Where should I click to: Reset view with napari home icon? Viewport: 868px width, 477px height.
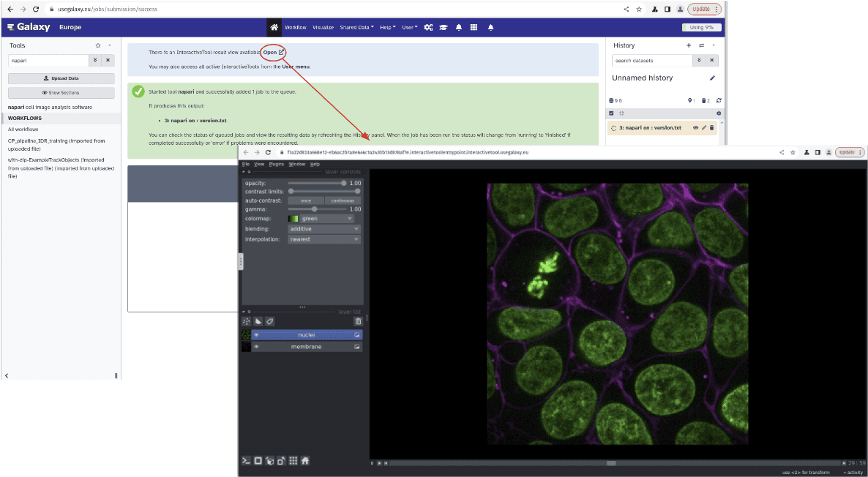coord(305,461)
